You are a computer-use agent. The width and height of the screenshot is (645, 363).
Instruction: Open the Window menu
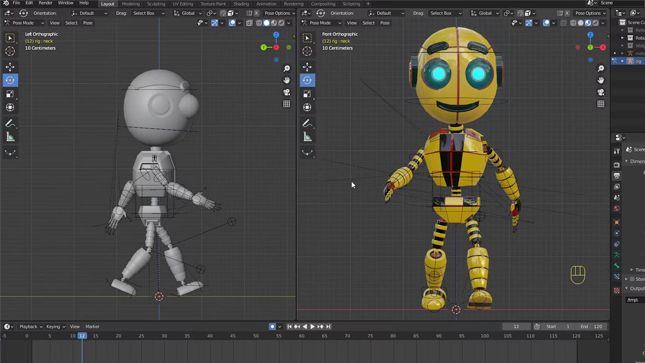coord(66,3)
